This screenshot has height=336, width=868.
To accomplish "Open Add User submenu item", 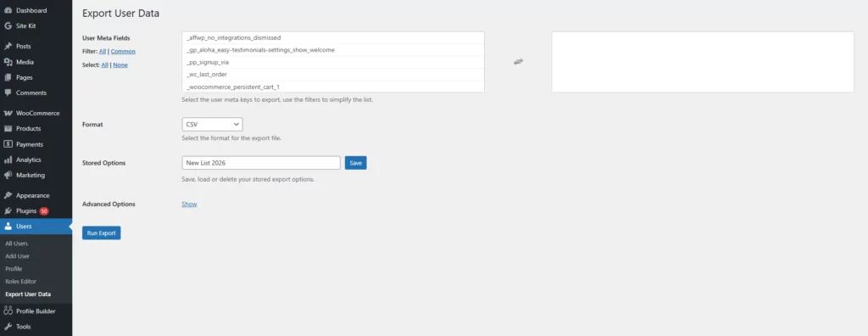I will point(17,256).
